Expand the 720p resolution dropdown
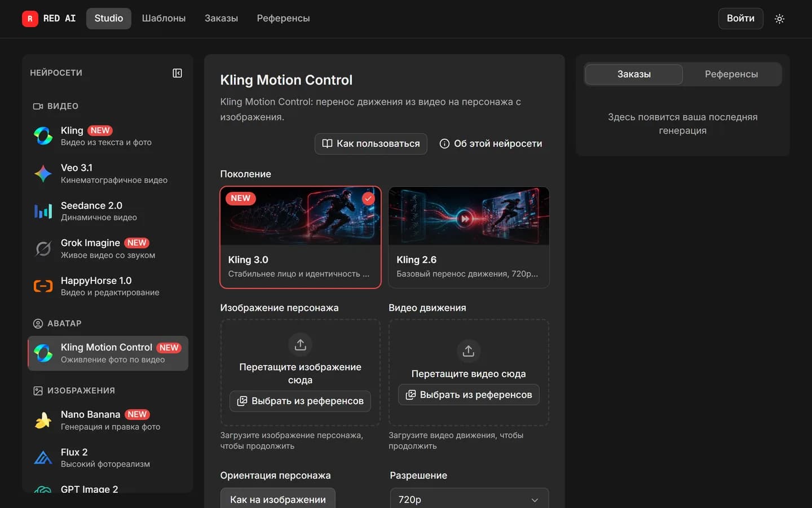The width and height of the screenshot is (812, 508). (469, 499)
